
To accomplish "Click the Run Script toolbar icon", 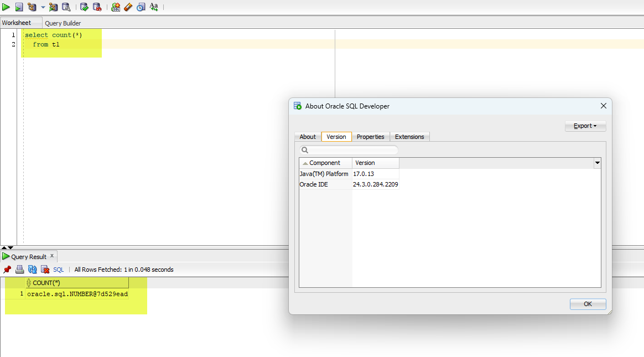I will 19,7.
